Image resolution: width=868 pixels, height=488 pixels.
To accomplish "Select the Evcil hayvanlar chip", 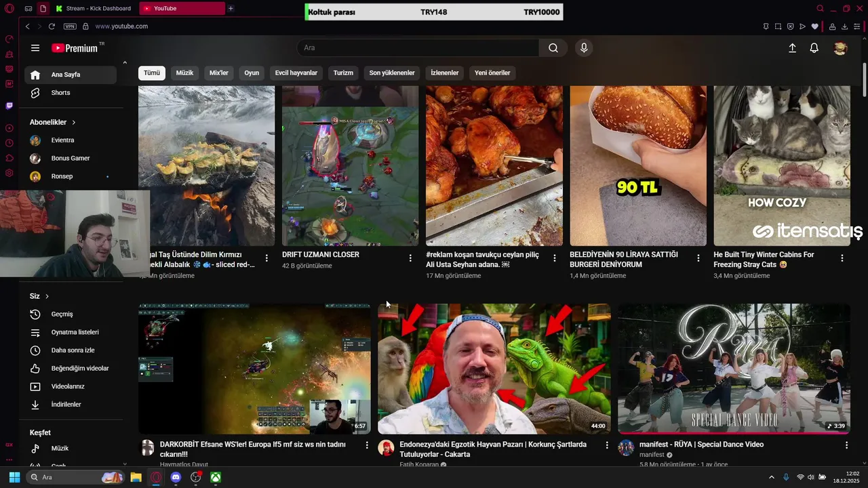I will 296,73.
